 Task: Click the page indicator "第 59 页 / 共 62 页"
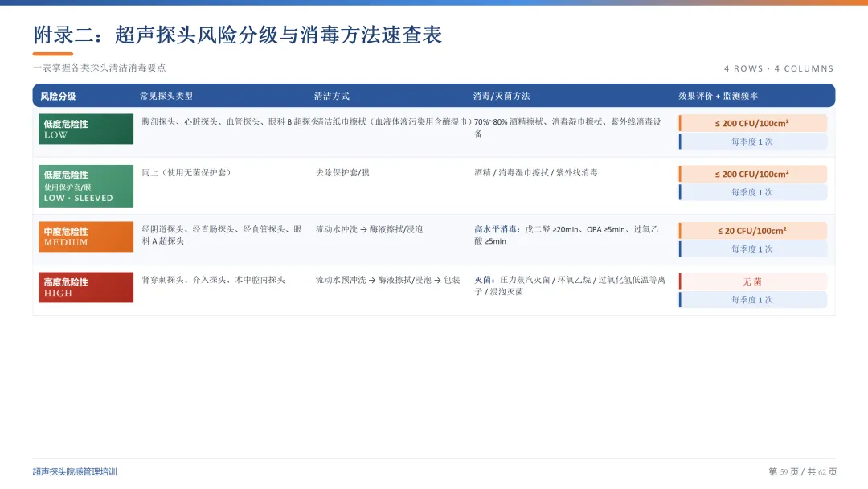803,472
